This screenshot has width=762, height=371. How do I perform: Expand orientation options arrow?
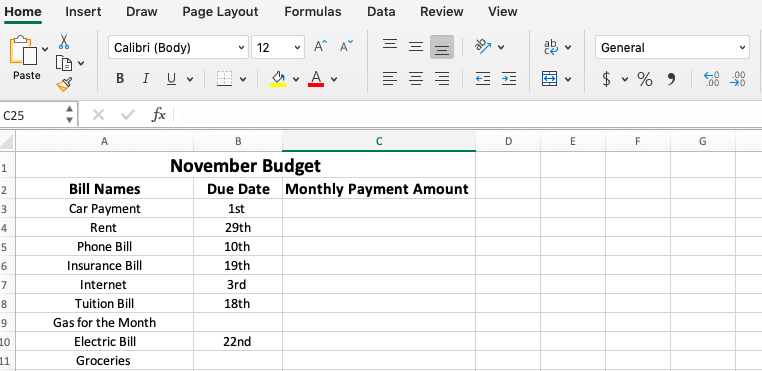(x=501, y=48)
